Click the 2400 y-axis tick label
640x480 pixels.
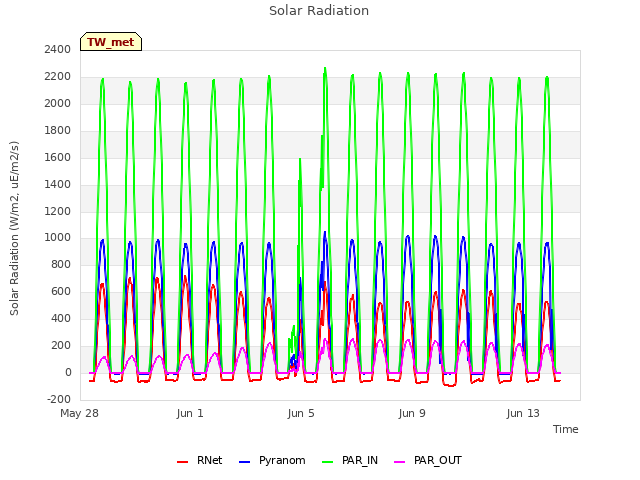(58, 49)
